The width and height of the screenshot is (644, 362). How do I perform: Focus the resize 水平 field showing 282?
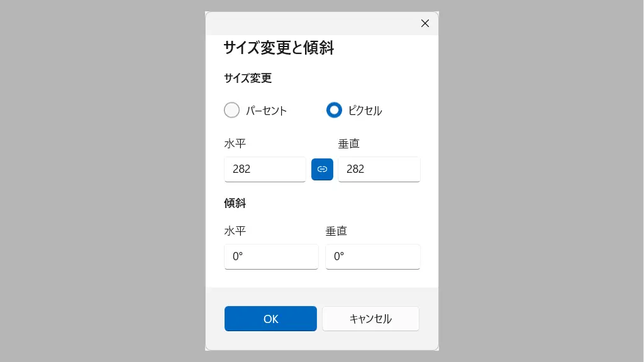(265, 169)
